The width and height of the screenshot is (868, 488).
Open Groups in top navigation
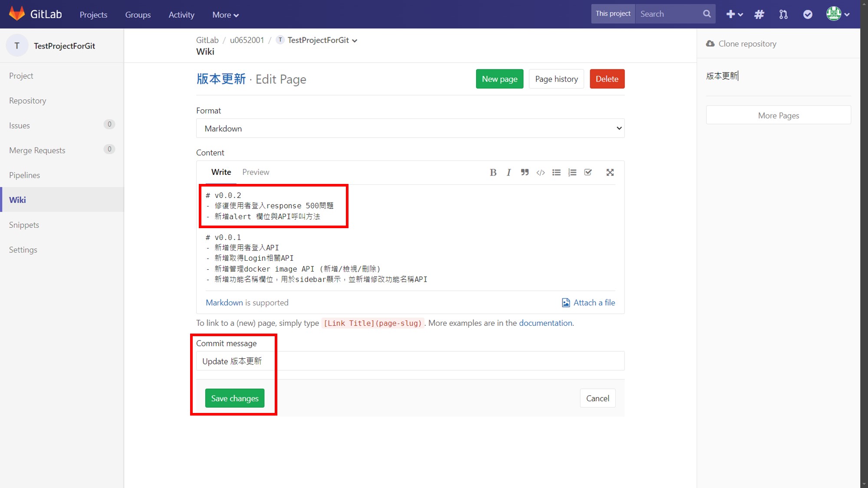138,14
